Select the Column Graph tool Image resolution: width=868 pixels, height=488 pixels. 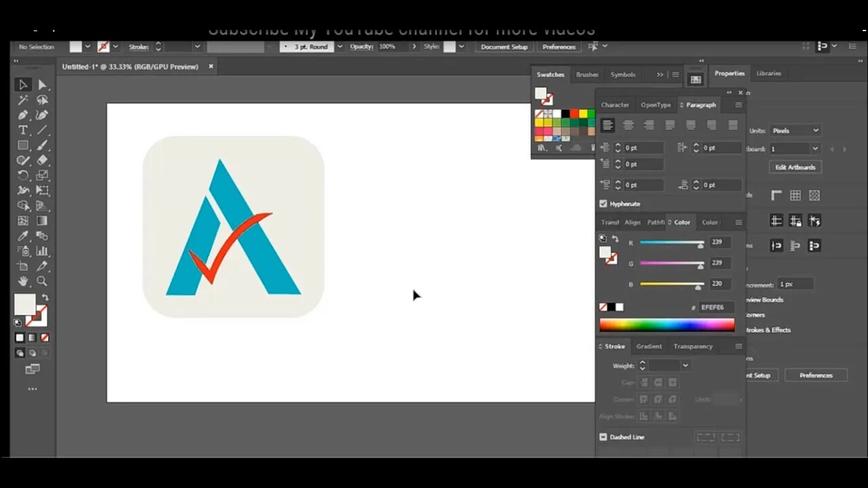tap(42, 251)
